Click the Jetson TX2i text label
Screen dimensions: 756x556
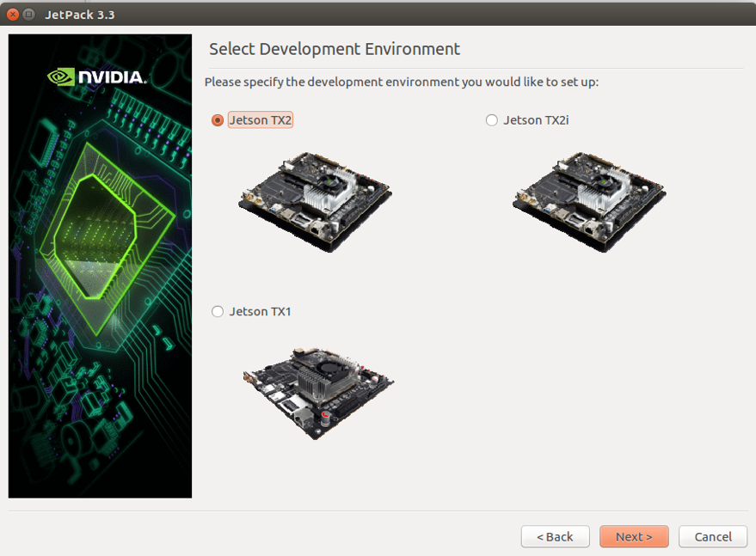coord(536,120)
